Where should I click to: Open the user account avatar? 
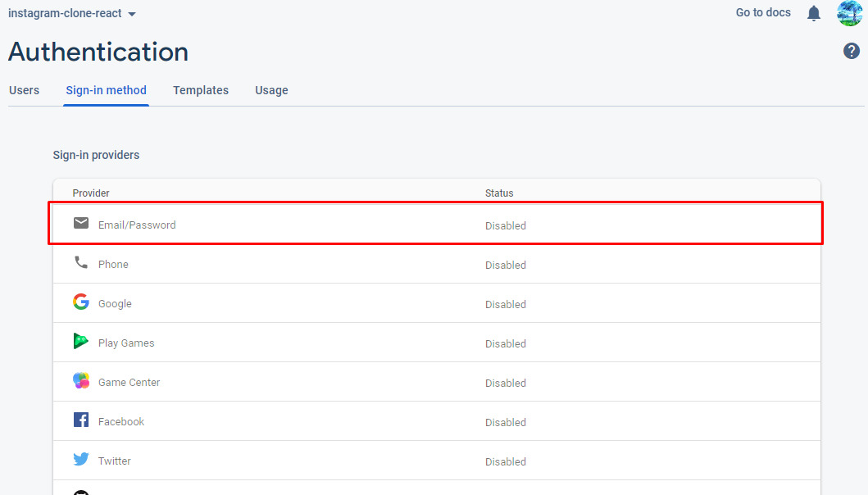pyautogui.click(x=849, y=13)
